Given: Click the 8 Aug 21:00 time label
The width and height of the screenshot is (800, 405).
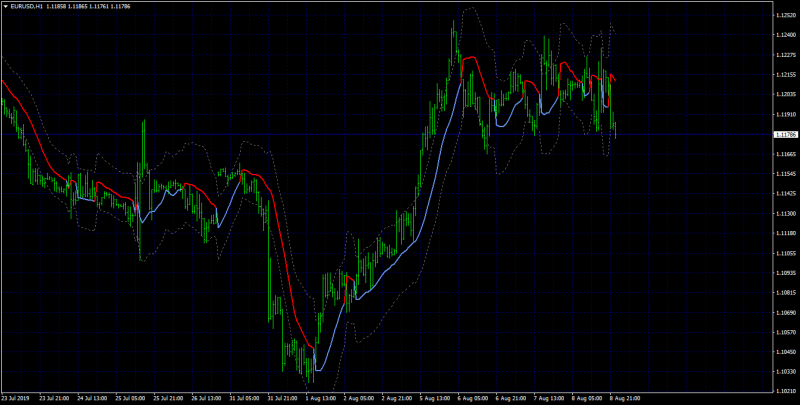Looking at the screenshot, I should [624, 398].
